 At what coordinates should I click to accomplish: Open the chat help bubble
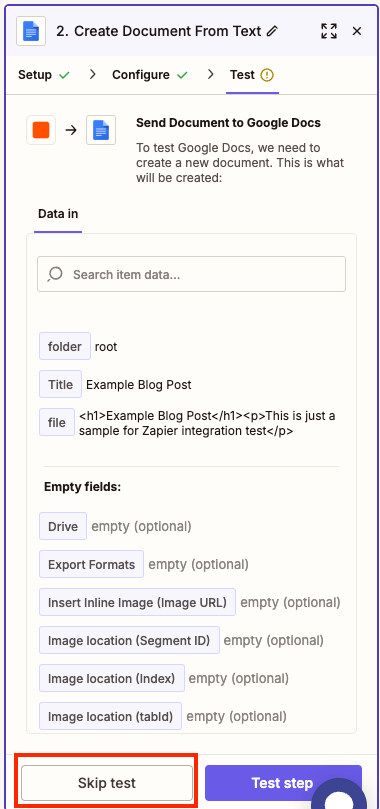click(x=340, y=795)
